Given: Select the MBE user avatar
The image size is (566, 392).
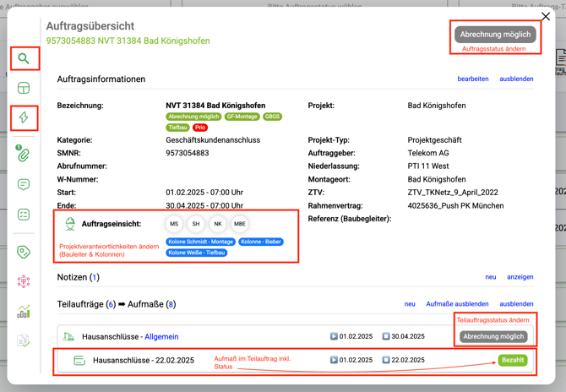Looking at the screenshot, I should coord(240,224).
